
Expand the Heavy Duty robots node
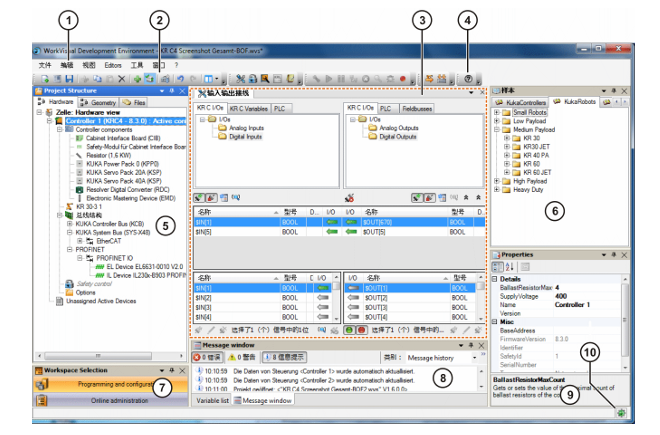pos(498,191)
